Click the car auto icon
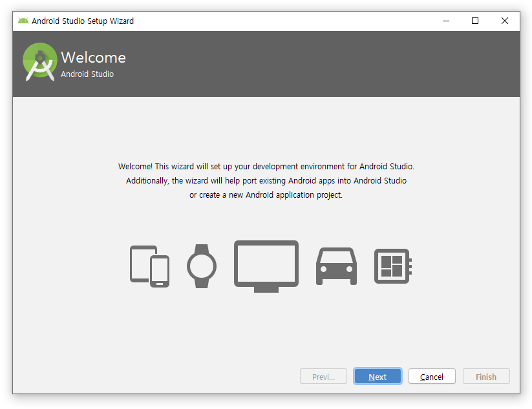 [336, 266]
